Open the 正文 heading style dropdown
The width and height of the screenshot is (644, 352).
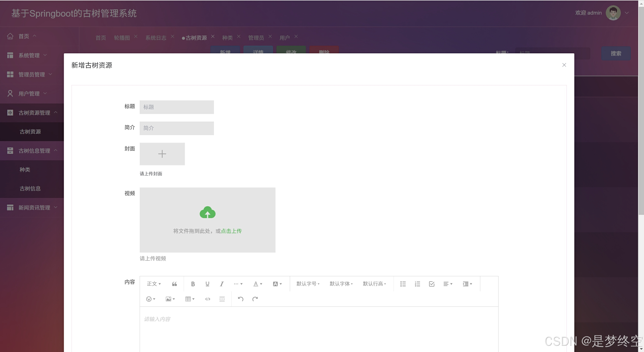coord(154,284)
